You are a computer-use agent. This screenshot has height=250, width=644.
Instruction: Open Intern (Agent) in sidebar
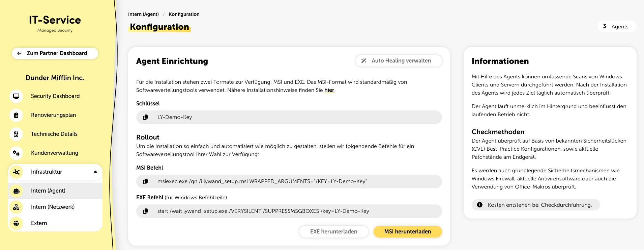(x=48, y=191)
